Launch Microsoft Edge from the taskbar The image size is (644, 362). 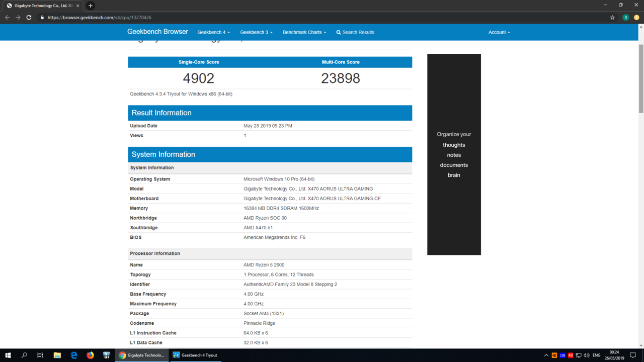74,355
